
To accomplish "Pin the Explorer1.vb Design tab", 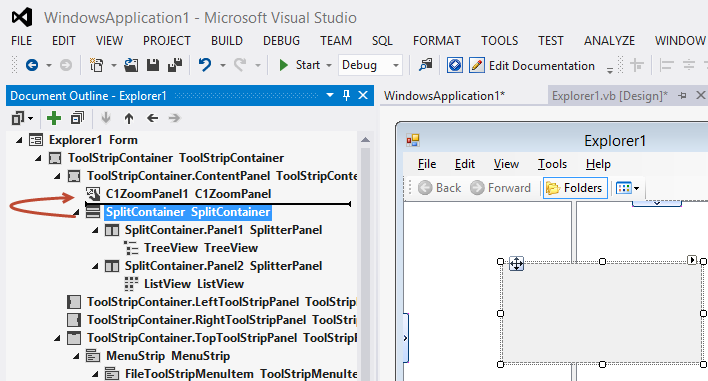I will [x=682, y=96].
